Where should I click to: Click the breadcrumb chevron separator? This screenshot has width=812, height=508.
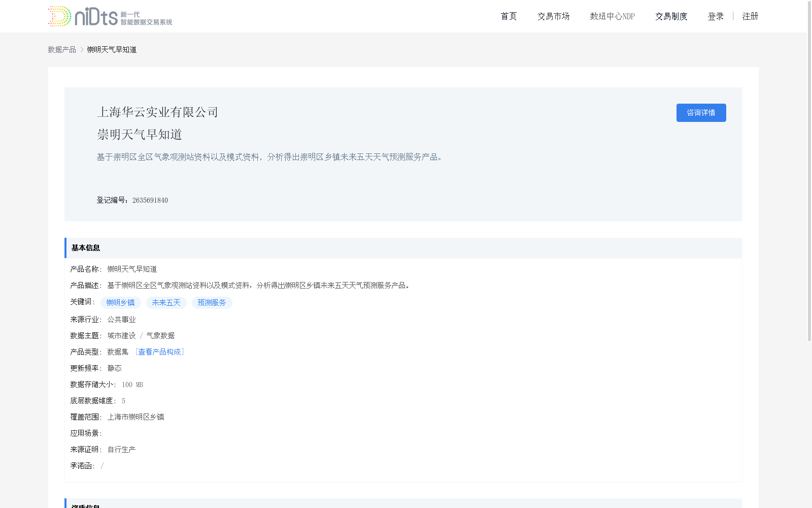(x=82, y=49)
